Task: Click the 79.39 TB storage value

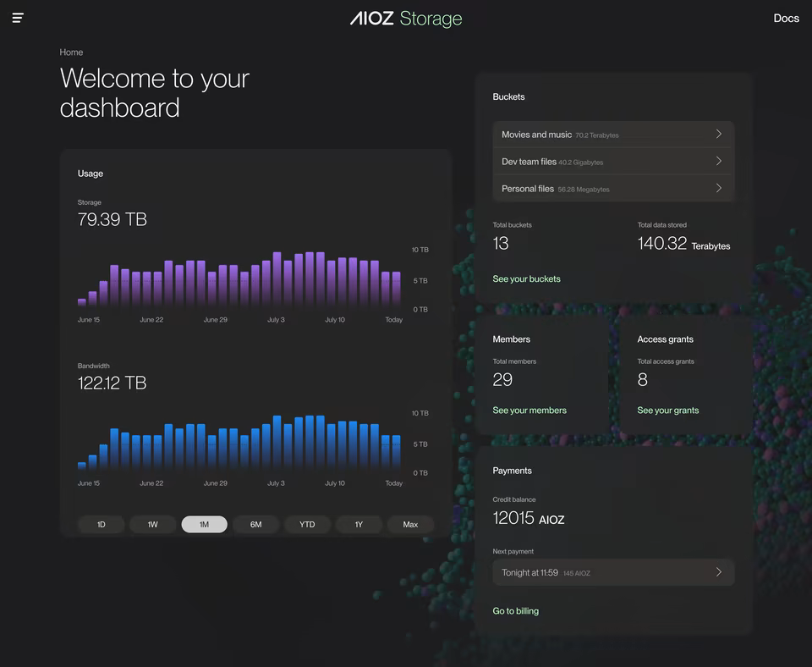Action: (112, 219)
